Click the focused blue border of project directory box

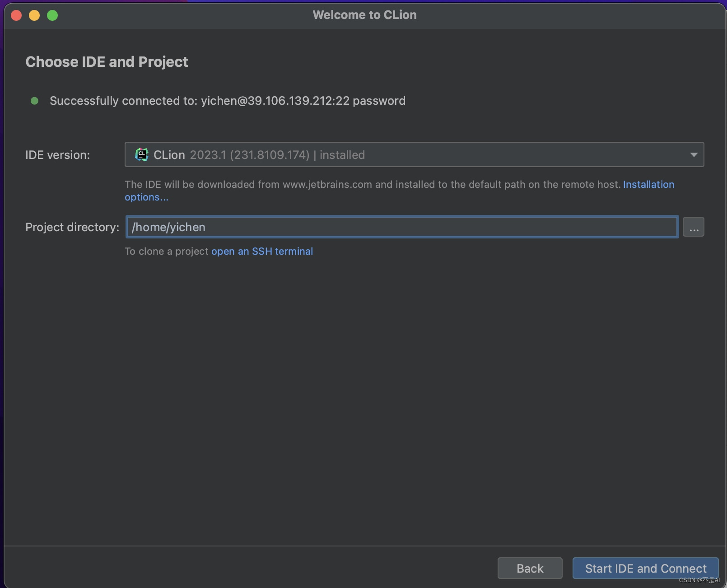click(x=402, y=217)
